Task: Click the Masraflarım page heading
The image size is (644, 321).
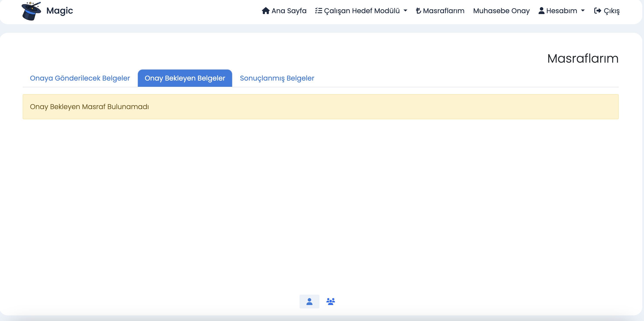Action: point(583,59)
